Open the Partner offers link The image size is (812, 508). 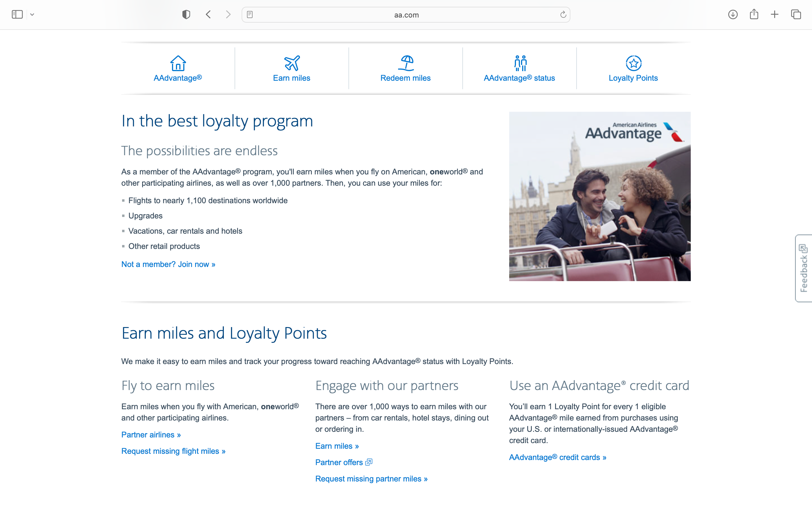(x=339, y=462)
